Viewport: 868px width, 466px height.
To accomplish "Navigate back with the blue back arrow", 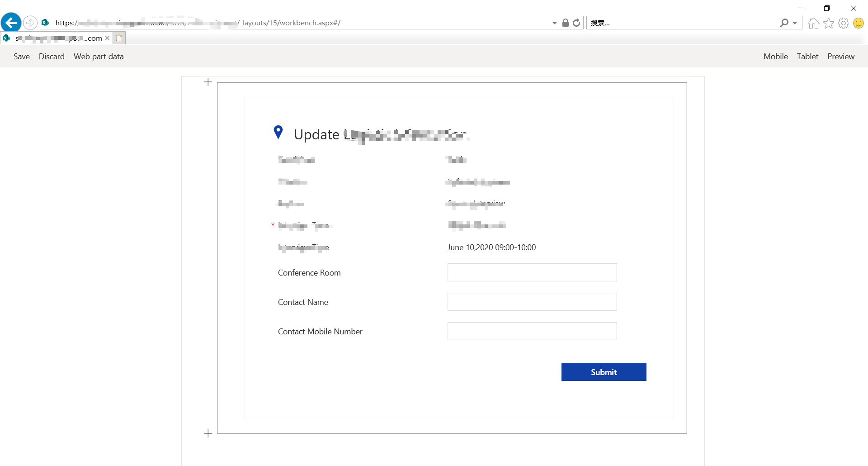I will tap(11, 23).
